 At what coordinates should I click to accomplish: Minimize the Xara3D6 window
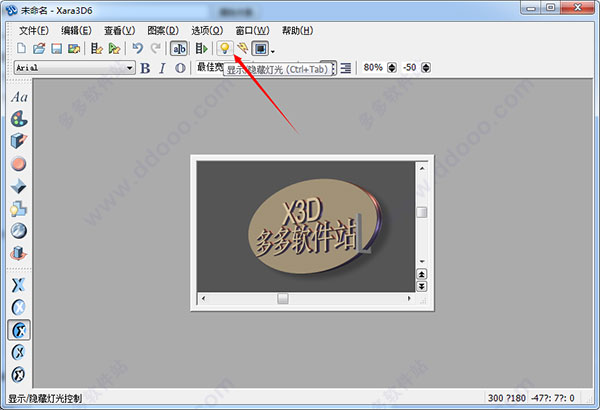[x=532, y=7]
